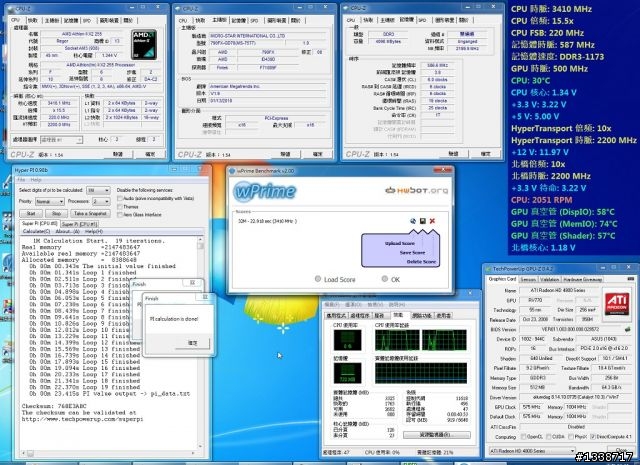
Task: Click the red X Delete Score icon in wPrime
Action: [432, 221]
